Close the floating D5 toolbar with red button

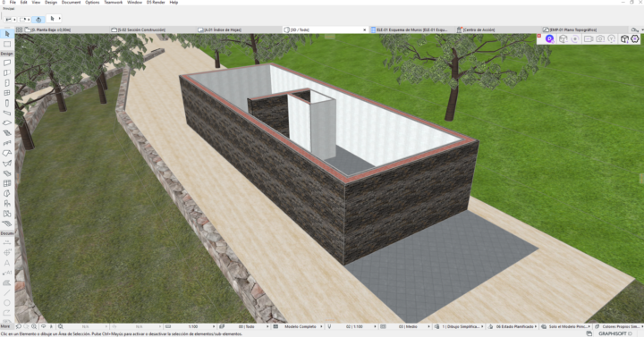tap(539, 36)
